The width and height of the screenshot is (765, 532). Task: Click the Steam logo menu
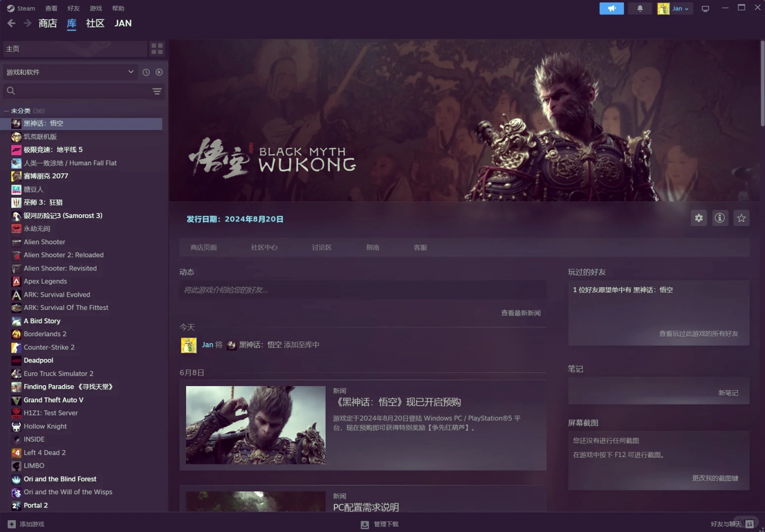pyautogui.click(x=21, y=8)
